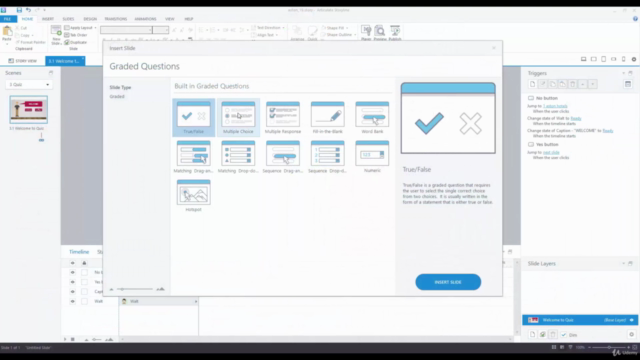Click the Undo icon in quick access toolbar

click(28, 10)
